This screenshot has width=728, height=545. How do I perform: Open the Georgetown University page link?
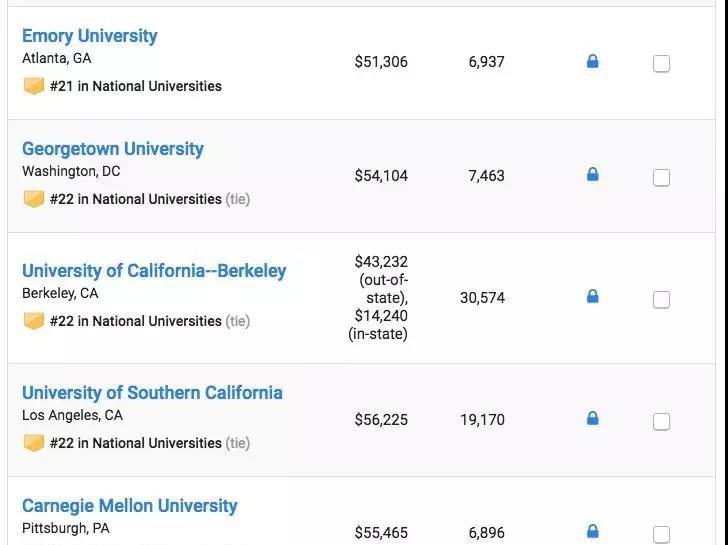click(113, 149)
